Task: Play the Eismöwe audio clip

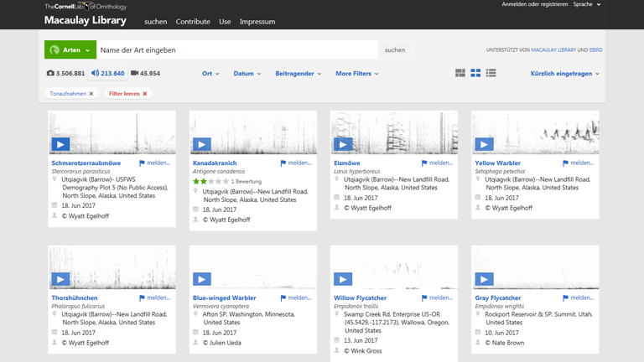Action: pos(343,144)
